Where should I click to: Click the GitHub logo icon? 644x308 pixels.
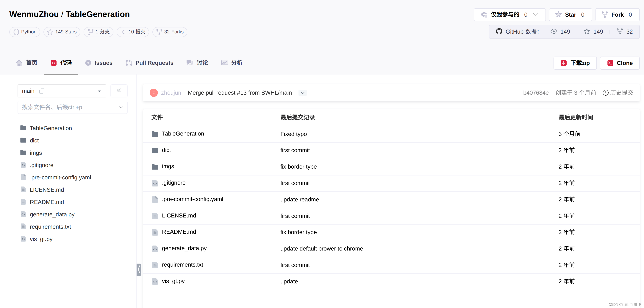tap(499, 32)
